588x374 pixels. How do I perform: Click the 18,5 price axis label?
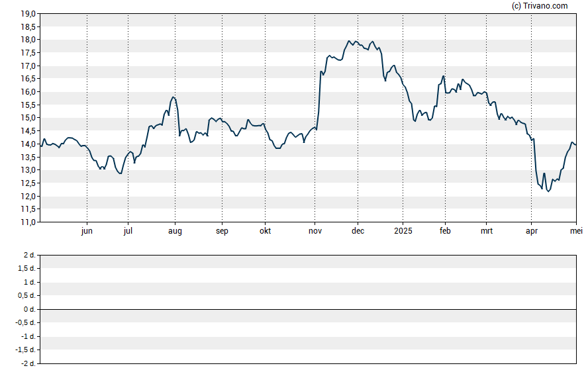point(28,27)
